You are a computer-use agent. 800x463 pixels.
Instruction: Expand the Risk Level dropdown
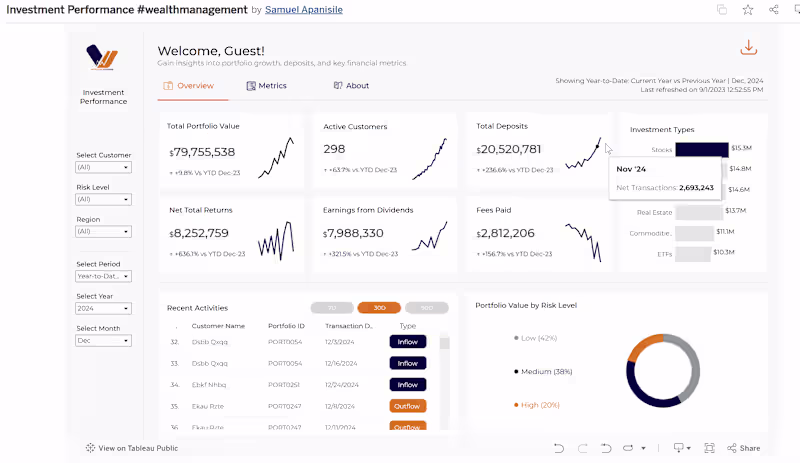(x=103, y=200)
